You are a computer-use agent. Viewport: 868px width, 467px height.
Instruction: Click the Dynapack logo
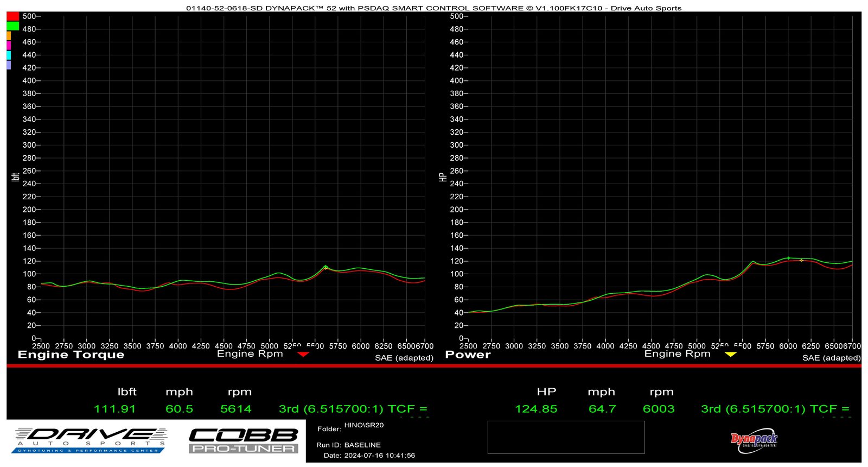(x=754, y=440)
